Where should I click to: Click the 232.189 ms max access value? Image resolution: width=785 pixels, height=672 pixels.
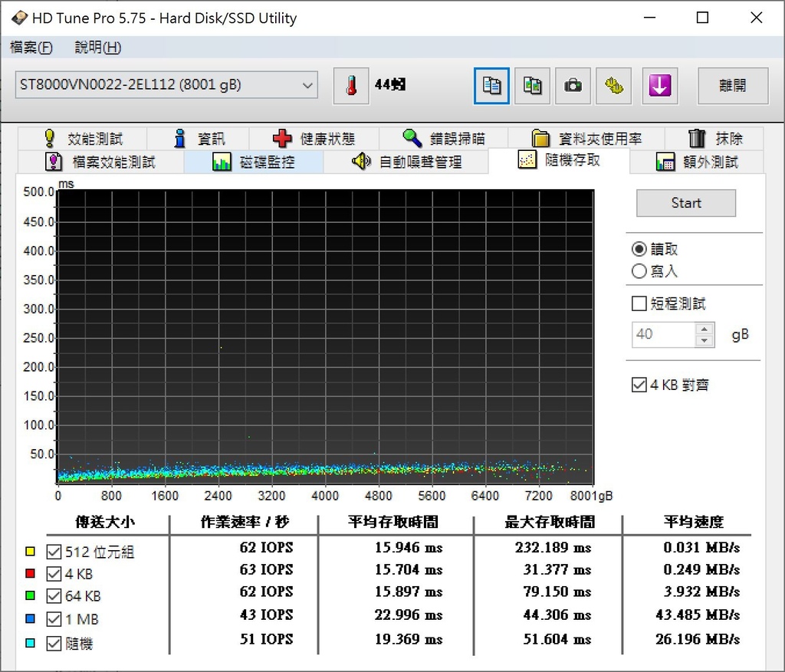pos(553,547)
